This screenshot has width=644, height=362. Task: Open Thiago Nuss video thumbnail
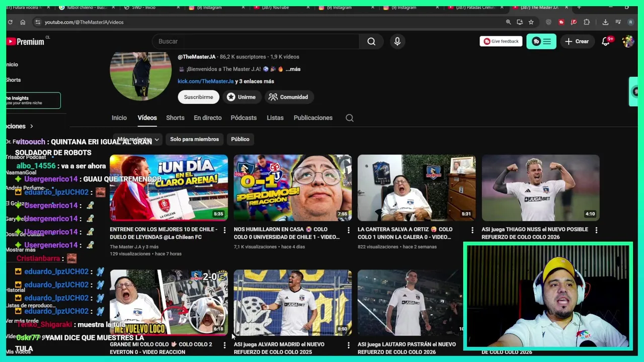coord(540,188)
